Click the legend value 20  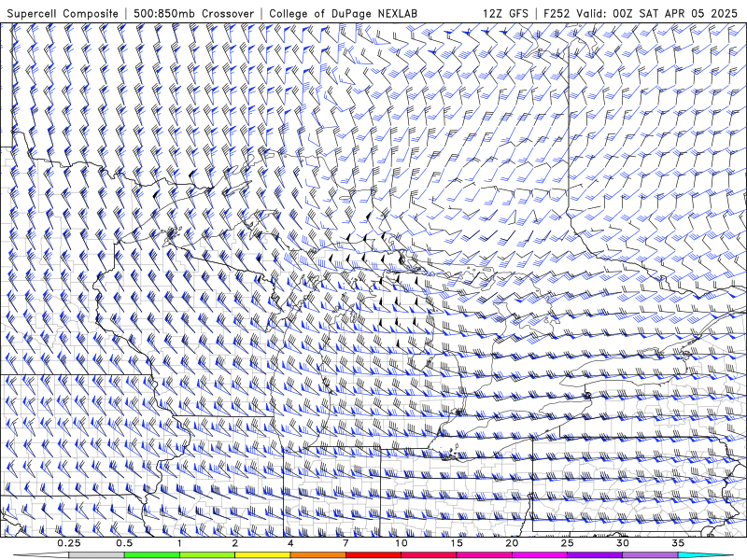tap(512, 543)
